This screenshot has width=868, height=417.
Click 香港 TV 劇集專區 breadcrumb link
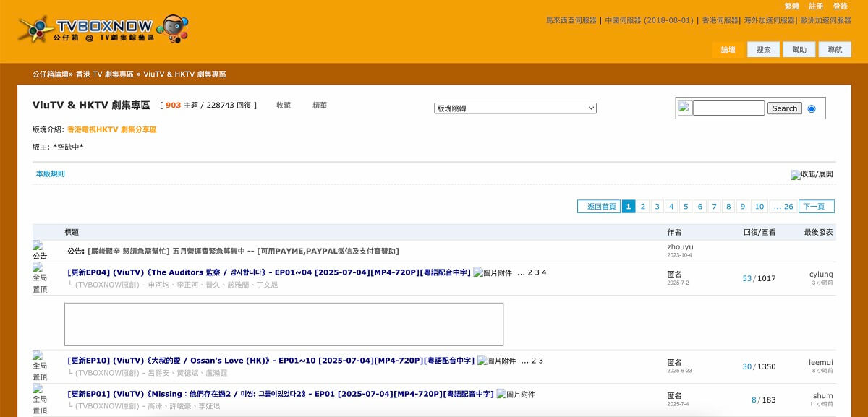[x=105, y=74]
